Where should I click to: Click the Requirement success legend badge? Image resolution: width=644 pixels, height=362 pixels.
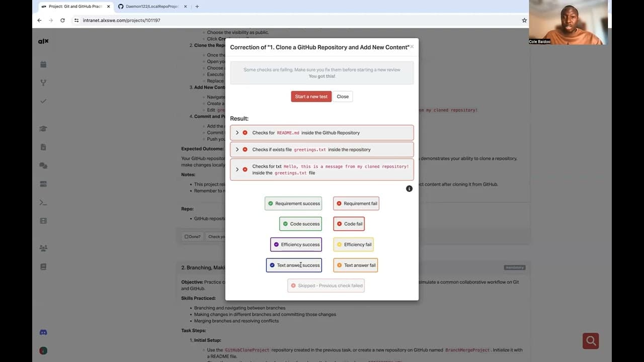(293, 203)
